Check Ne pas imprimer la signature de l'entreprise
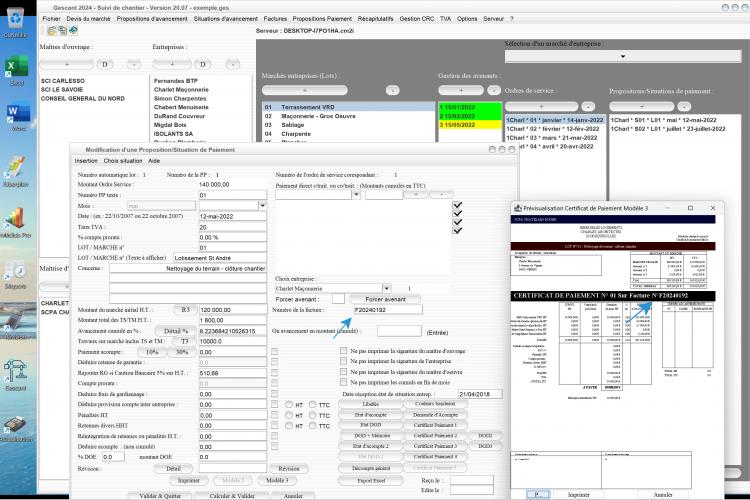The width and height of the screenshot is (750, 500). tap(343, 361)
